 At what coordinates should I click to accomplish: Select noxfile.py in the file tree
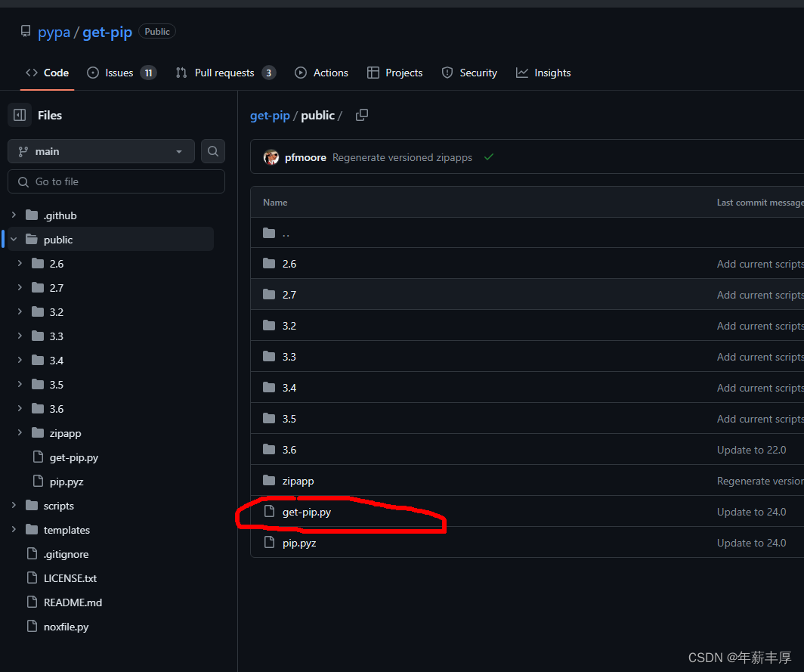click(x=66, y=627)
